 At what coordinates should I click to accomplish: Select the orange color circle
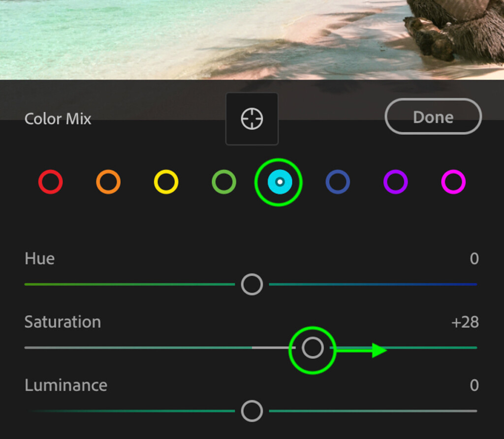point(108,182)
